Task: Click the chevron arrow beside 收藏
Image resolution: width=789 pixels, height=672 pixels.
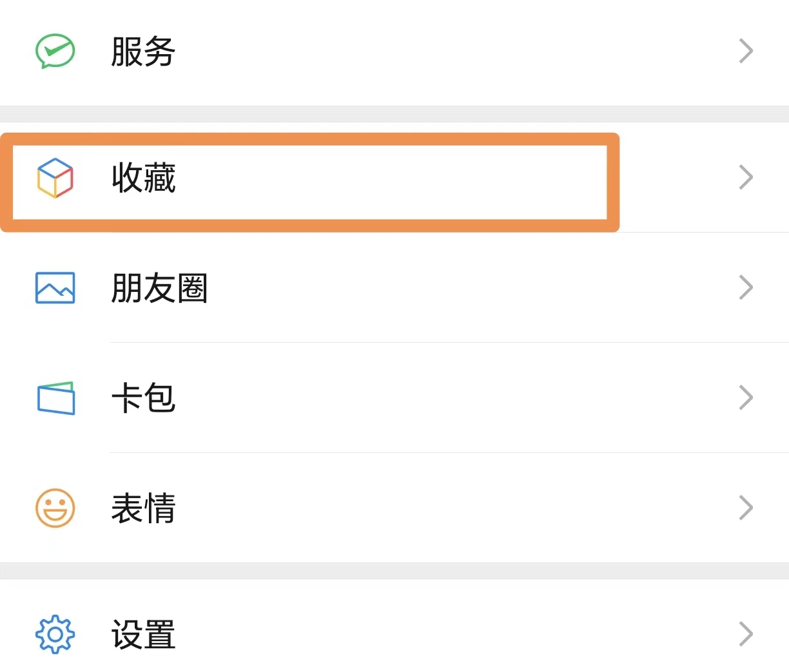Action: (746, 178)
